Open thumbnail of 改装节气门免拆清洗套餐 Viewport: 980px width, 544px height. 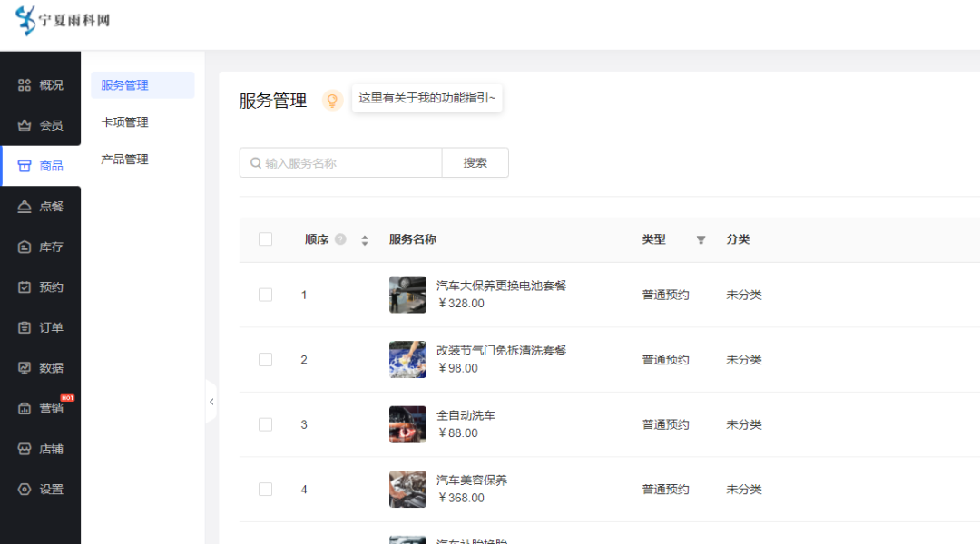(x=407, y=360)
